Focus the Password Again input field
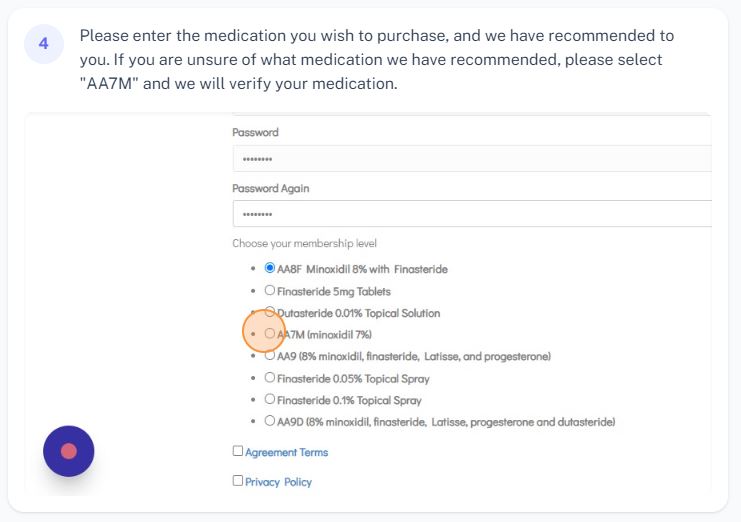The height and width of the screenshot is (522, 741). (470, 214)
